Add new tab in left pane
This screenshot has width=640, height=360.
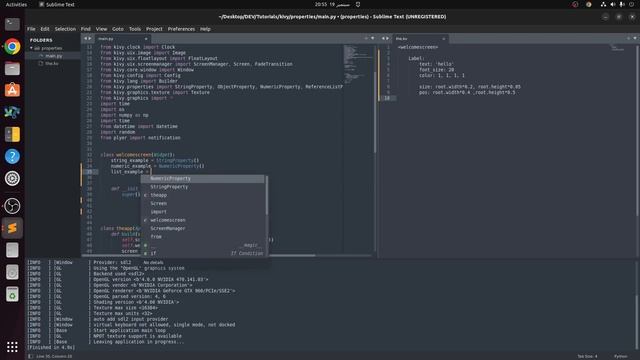(x=366, y=38)
